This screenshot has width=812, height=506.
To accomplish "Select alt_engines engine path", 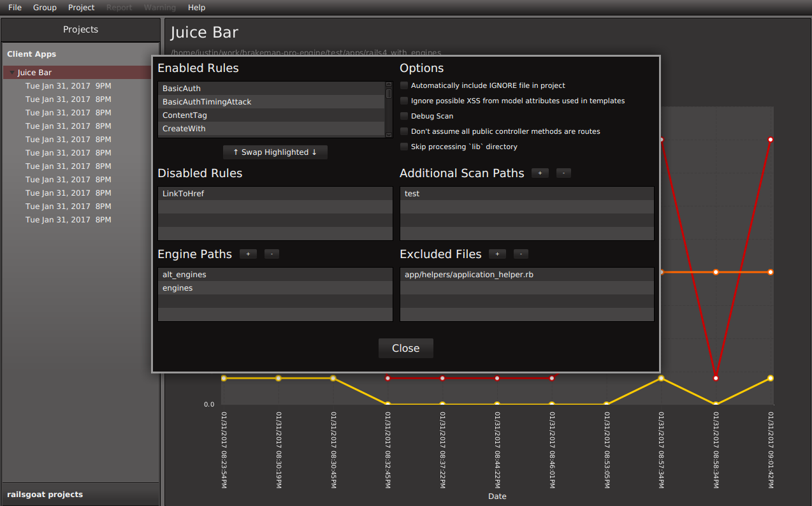I will (275, 275).
